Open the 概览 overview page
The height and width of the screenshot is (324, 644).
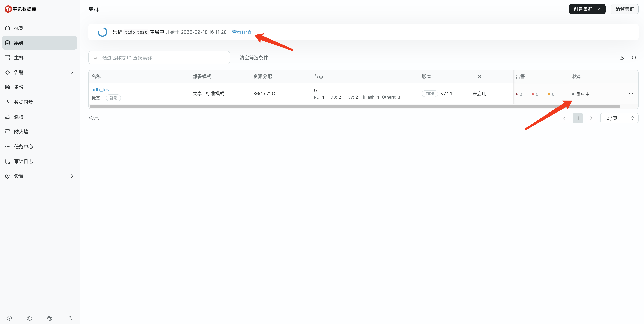(x=19, y=28)
